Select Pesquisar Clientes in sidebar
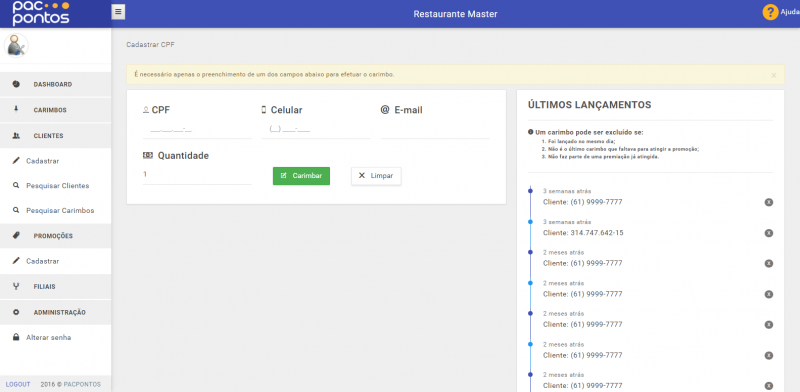This screenshot has width=800, height=392. point(56,186)
